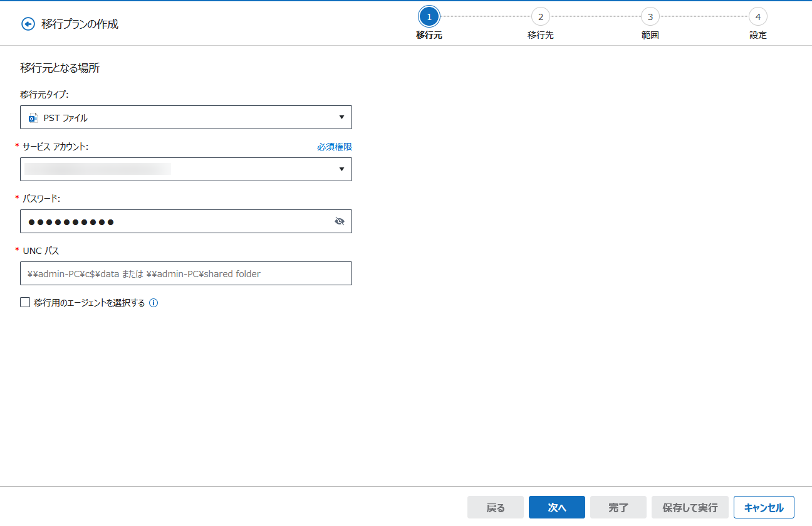This screenshot has width=812, height=526.
Task: Click info icon next to agent checkbox
Action: click(154, 303)
